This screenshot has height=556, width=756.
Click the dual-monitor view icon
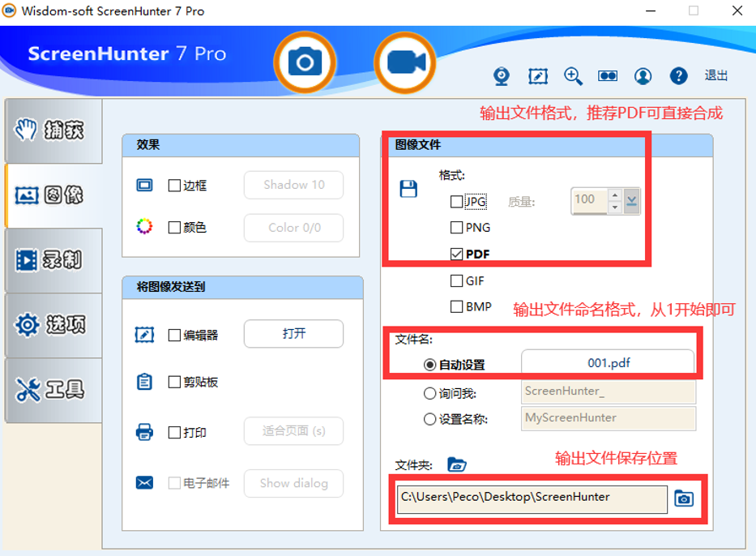click(608, 76)
